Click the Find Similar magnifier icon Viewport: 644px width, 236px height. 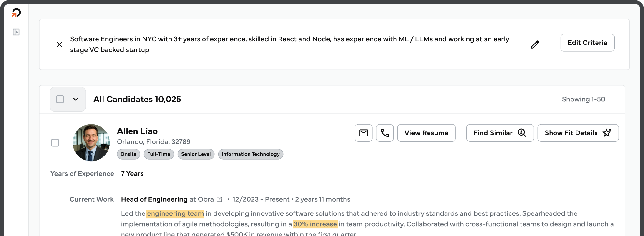pyautogui.click(x=522, y=133)
